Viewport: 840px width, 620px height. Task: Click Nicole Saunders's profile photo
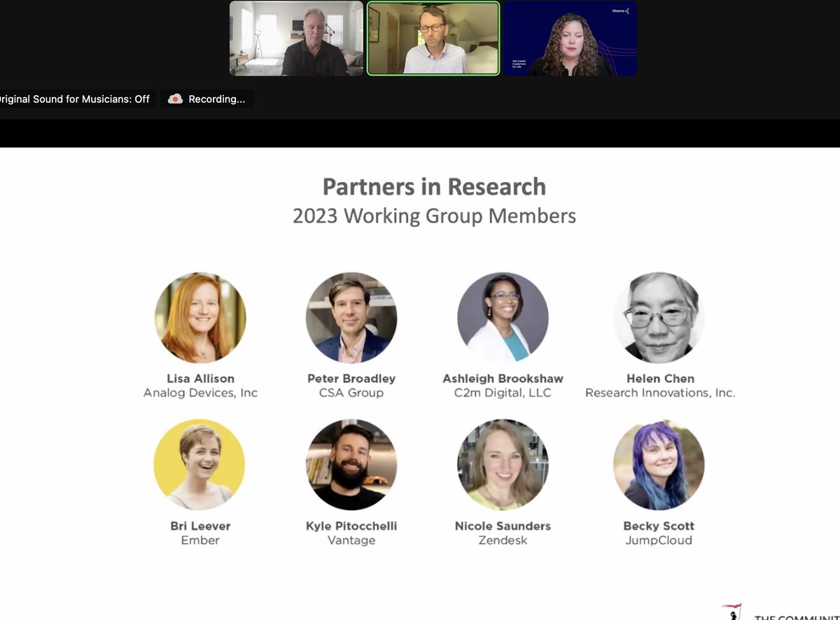(503, 465)
